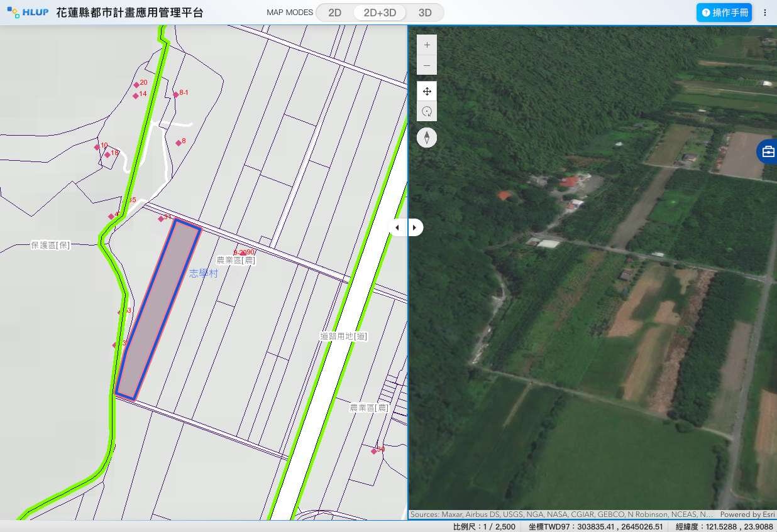Click the 道路用地[道] zoning label
Screen dimensions: 777x532
pyautogui.click(x=344, y=337)
